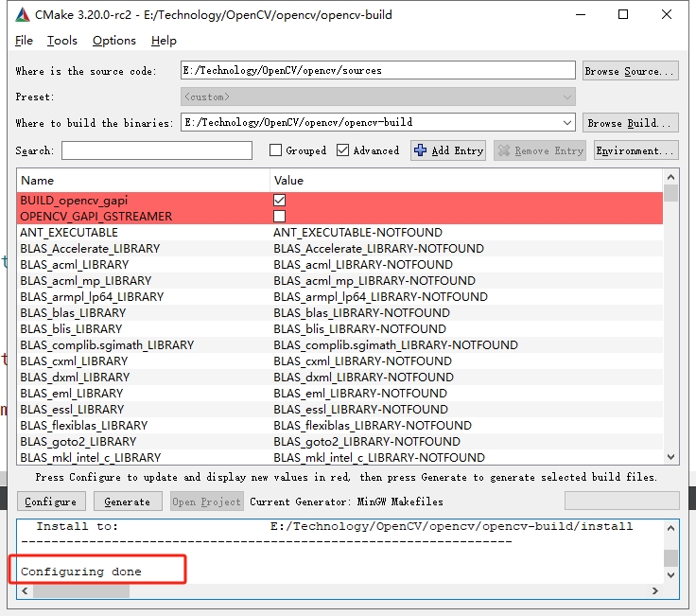
Task: Uncheck the BUILD_opencv_gapi value checkbox
Action: (x=279, y=201)
